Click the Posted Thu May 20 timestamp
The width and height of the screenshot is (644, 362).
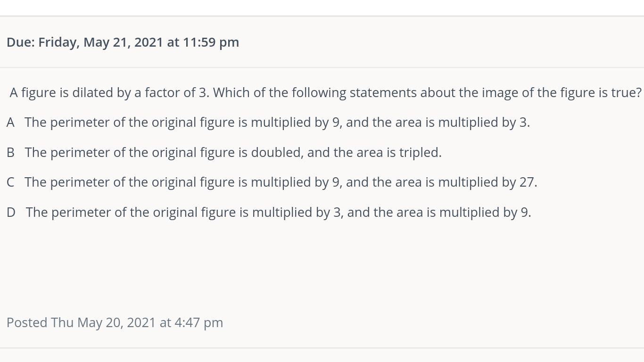pos(115,323)
